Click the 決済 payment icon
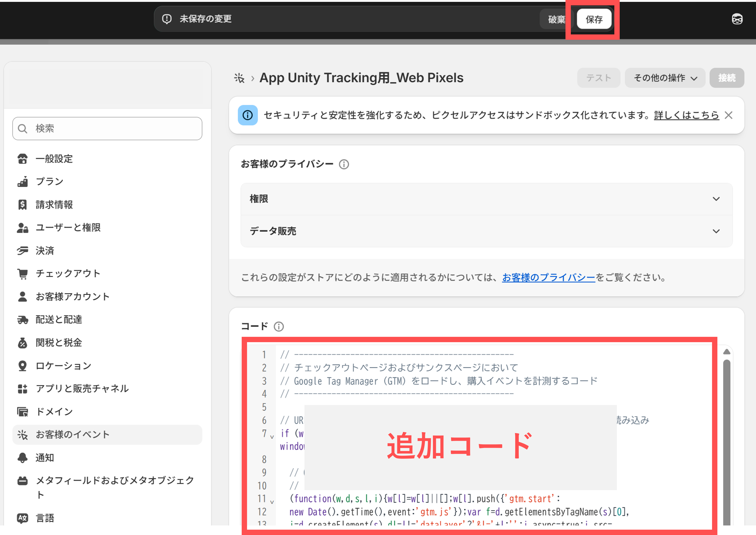The width and height of the screenshot is (756, 535). click(x=22, y=251)
